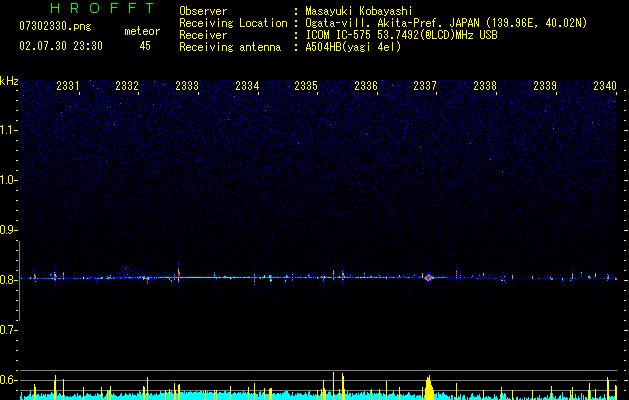Click time marker 2336

(366, 85)
